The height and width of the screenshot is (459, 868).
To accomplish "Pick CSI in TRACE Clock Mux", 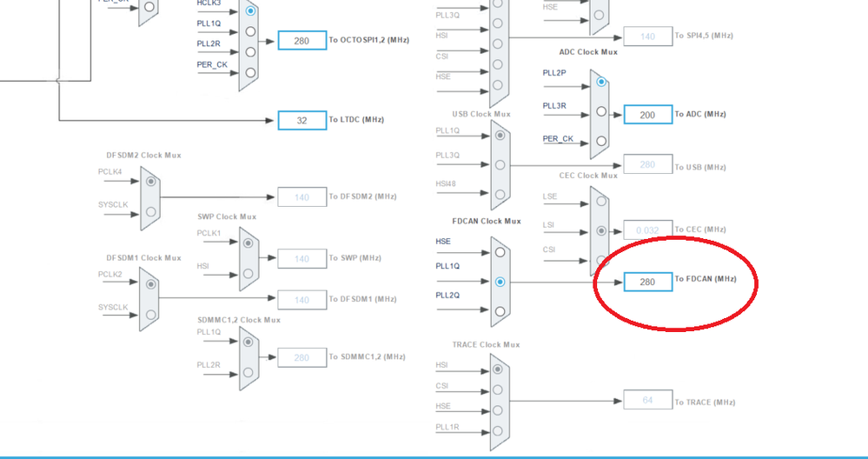I will (x=498, y=389).
